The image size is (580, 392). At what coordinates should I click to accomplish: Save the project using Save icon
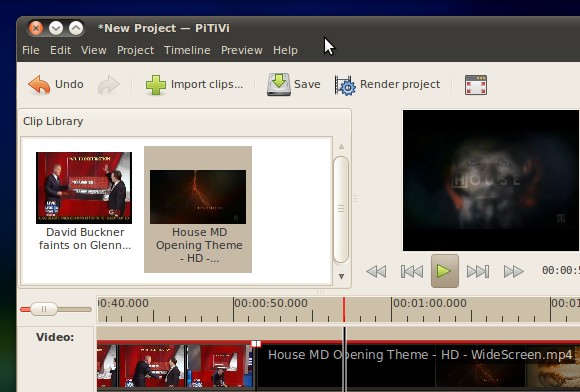pyautogui.click(x=294, y=85)
